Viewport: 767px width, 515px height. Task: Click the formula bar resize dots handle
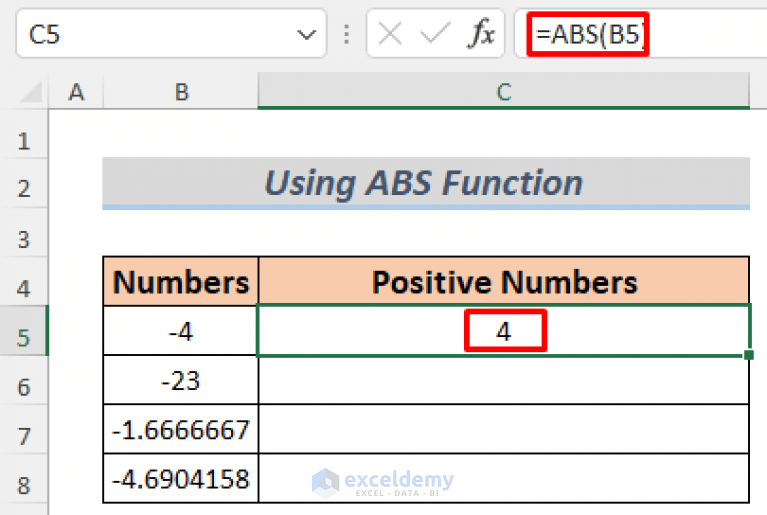(x=346, y=34)
